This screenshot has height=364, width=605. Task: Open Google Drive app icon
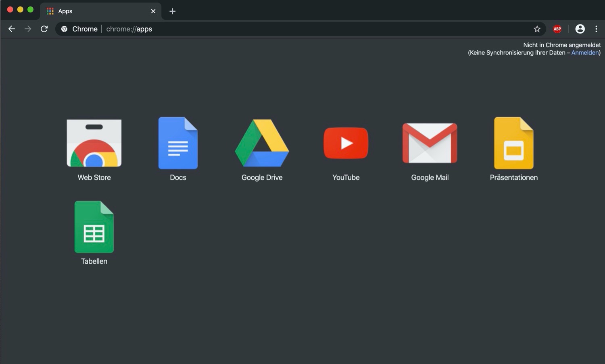tap(262, 143)
